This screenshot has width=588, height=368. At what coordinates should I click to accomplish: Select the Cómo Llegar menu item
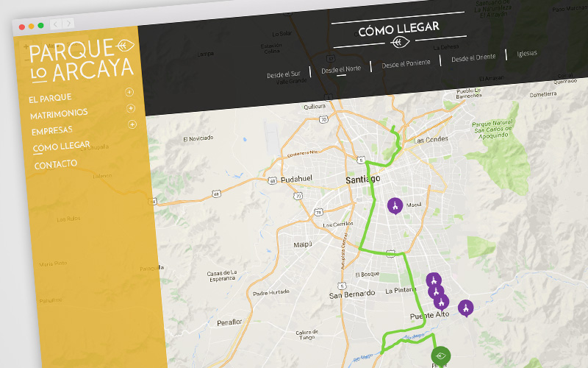click(x=62, y=146)
